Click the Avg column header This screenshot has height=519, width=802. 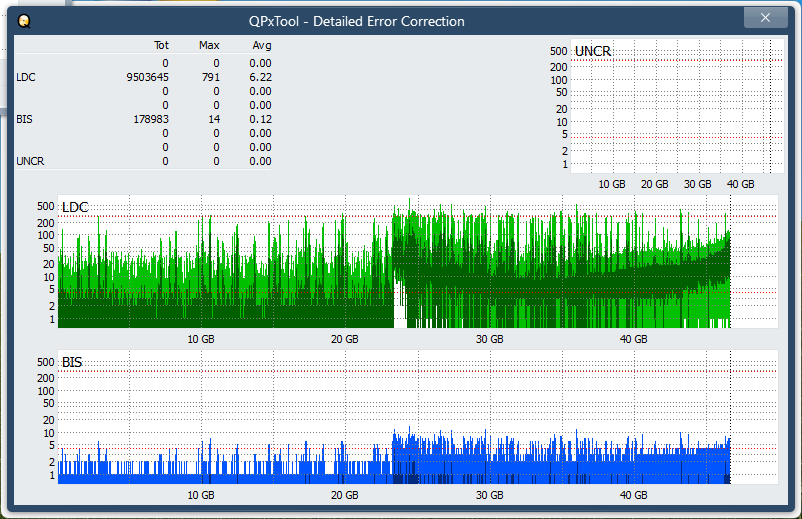click(x=262, y=45)
